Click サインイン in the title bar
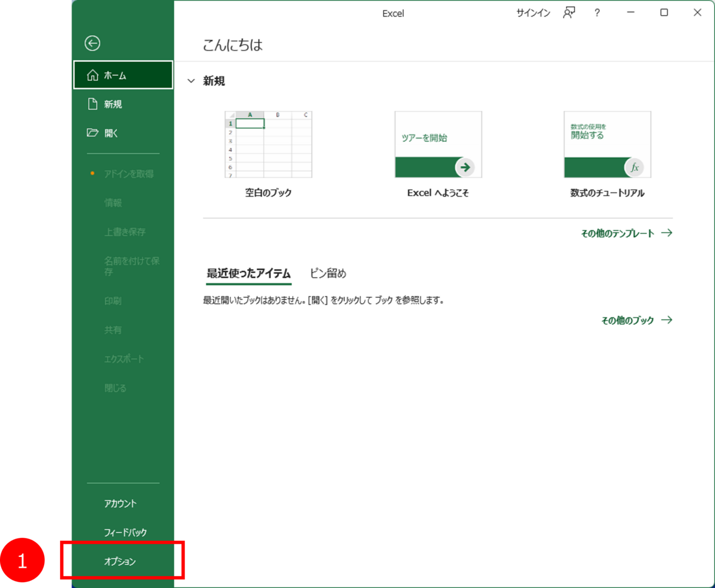Viewport: 715px width, 588px height. coord(533,13)
